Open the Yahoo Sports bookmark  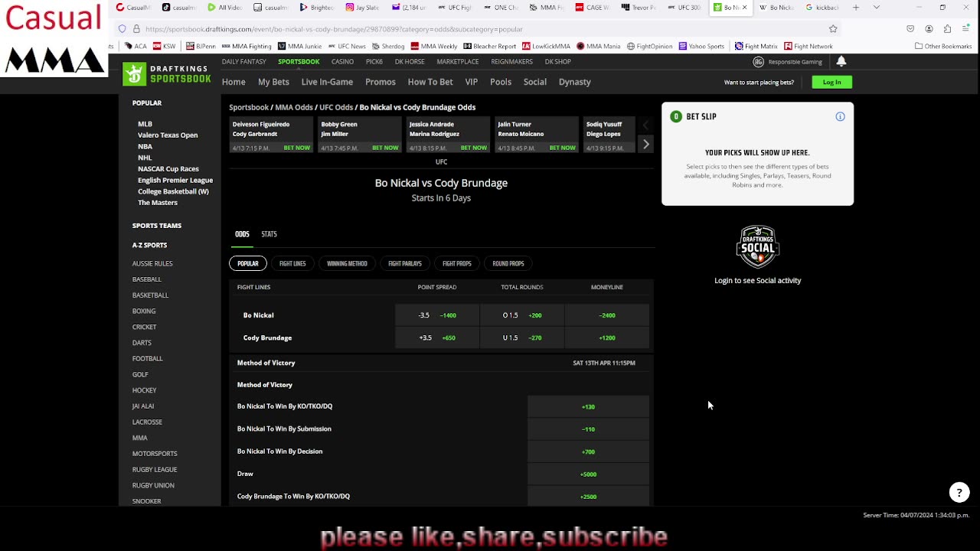tap(701, 46)
